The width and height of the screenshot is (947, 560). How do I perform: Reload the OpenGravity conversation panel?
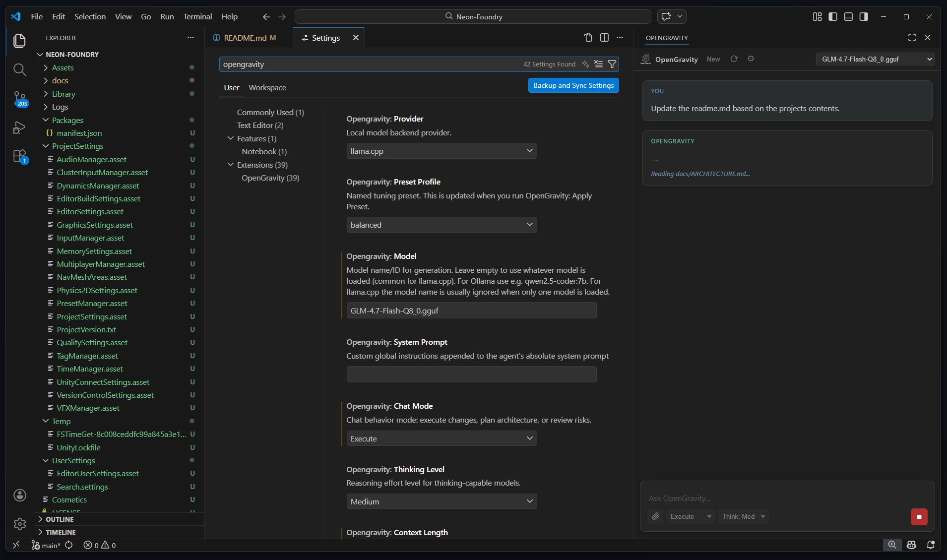pyautogui.click(x=734, y=59)
